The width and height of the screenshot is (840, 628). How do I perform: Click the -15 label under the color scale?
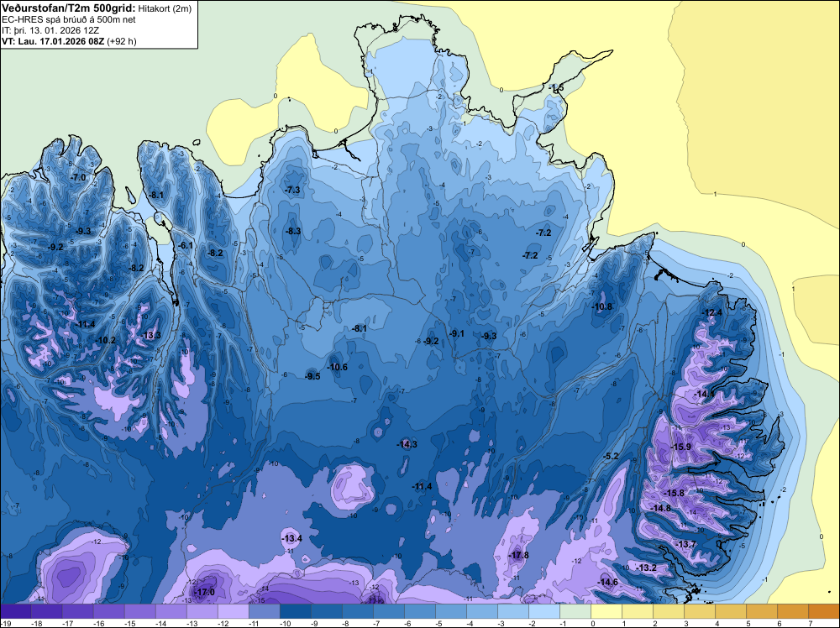click(x=130, y=623)
